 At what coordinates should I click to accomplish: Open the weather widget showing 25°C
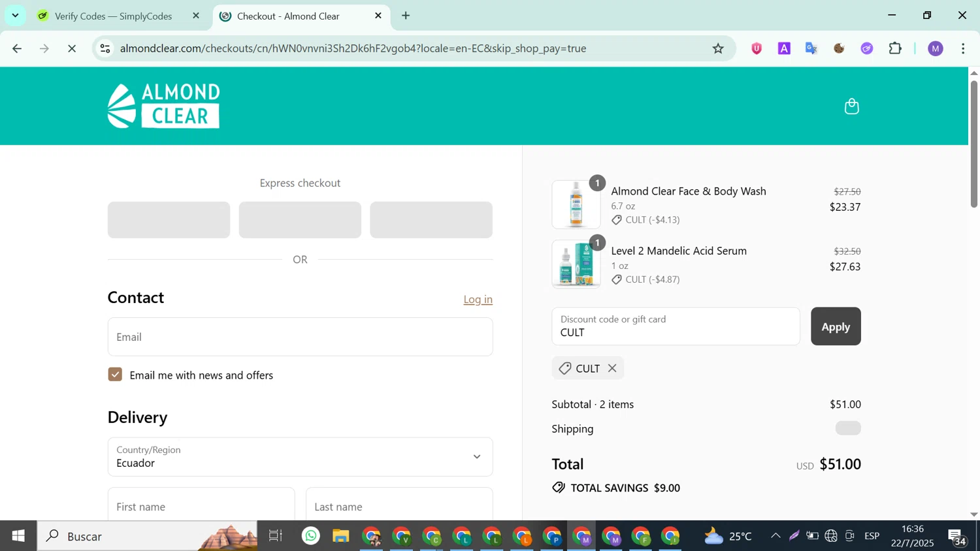tap(728, 536)
